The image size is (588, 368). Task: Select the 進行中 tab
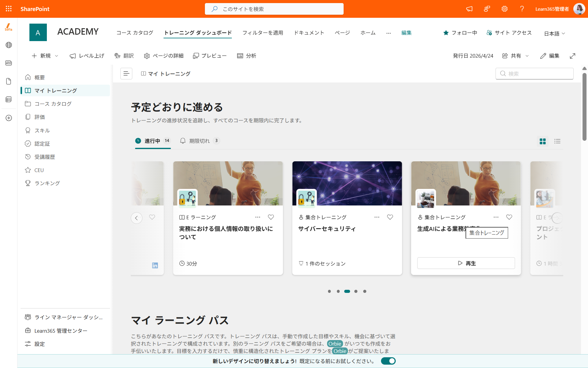(x=153, y=141)
